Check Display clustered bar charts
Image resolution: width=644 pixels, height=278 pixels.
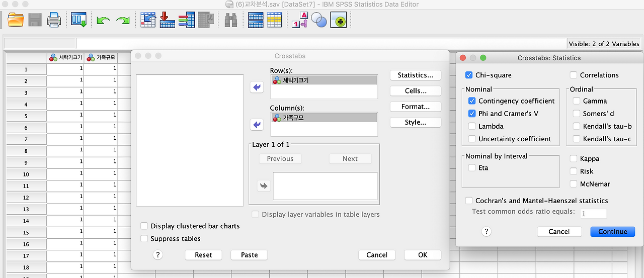pyautogui.click(x=144, y=226)
